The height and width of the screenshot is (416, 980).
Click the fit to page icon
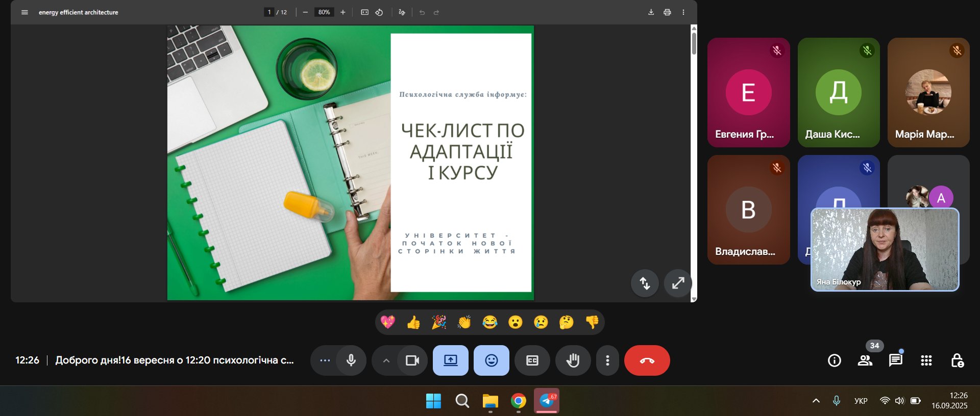coord(364,12)
